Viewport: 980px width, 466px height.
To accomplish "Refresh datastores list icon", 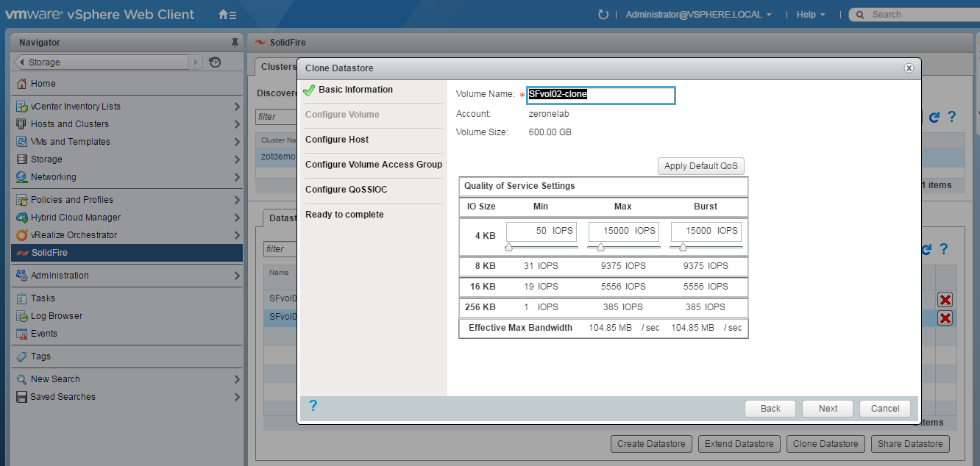I will (x=926, y=250).
